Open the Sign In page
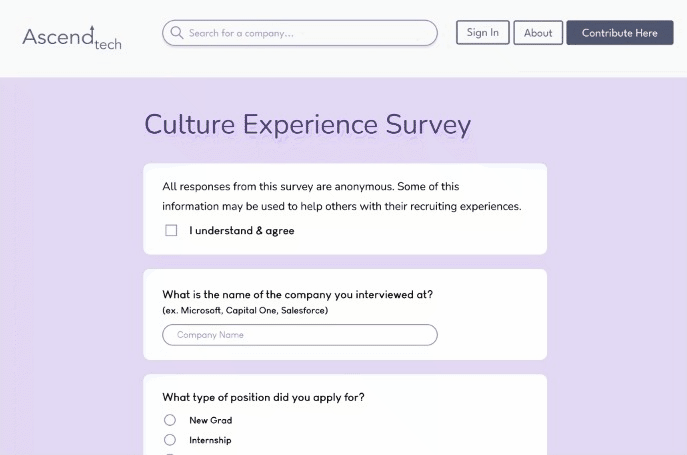This screenshot has height=455, width=687. click(x=482, y=33)
